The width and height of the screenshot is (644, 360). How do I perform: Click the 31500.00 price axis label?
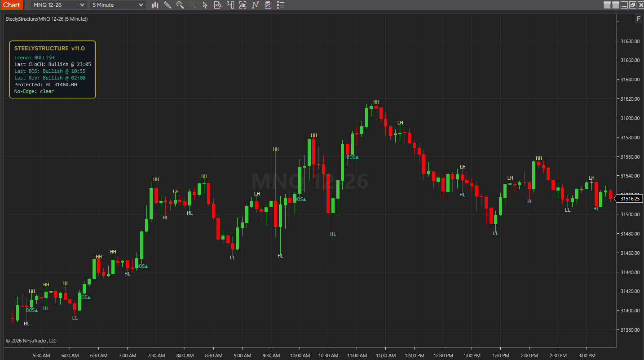click(x=630, y=214)
